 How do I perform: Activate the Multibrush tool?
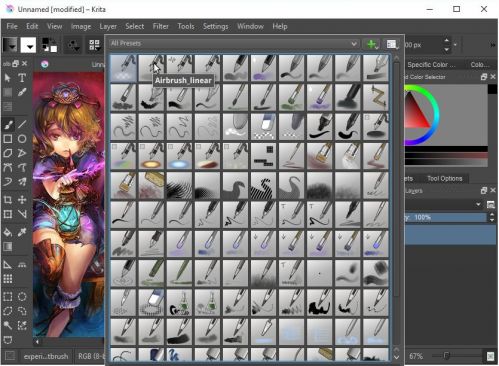[22, 182]
